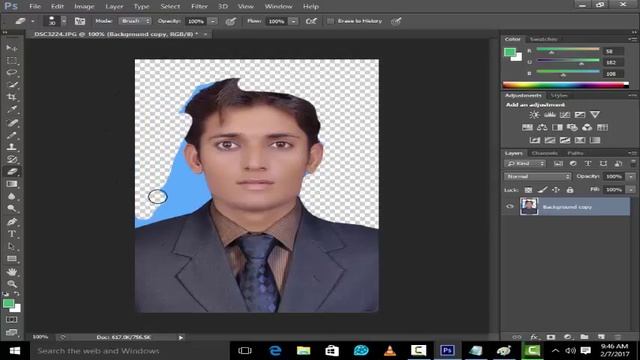640x360 pixels.
Task: Open File Explorer from the taskbar
Action: click(303, 351)
